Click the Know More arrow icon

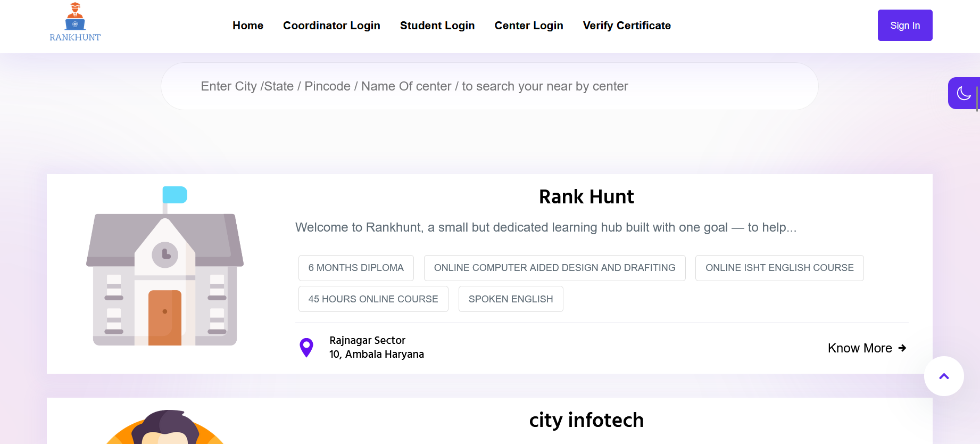902,348
